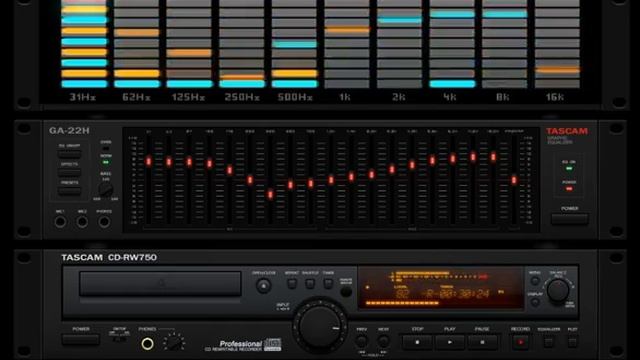The width and height of the screenshot is (640, 360).
Task: Eject disc with Open/Close button
Action: (x=263, y=286)
